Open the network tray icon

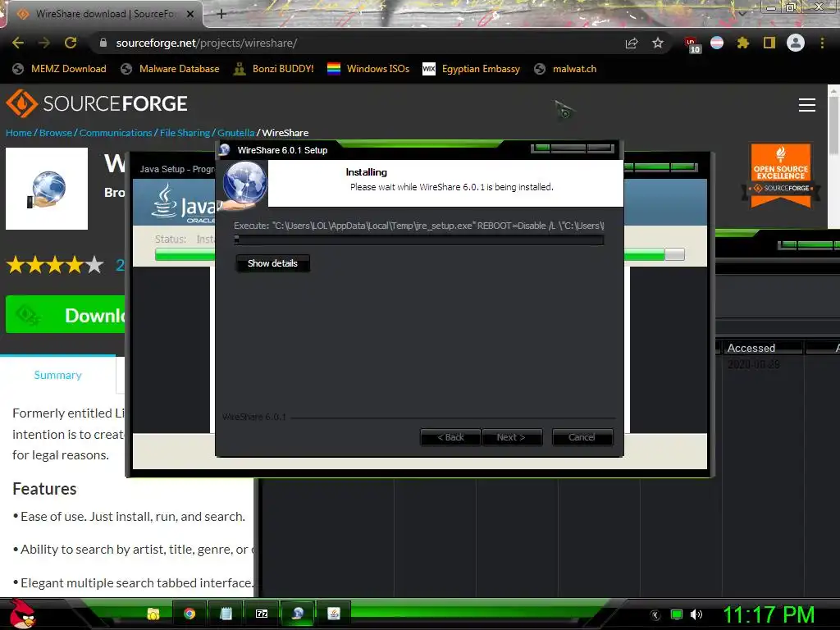677,614
